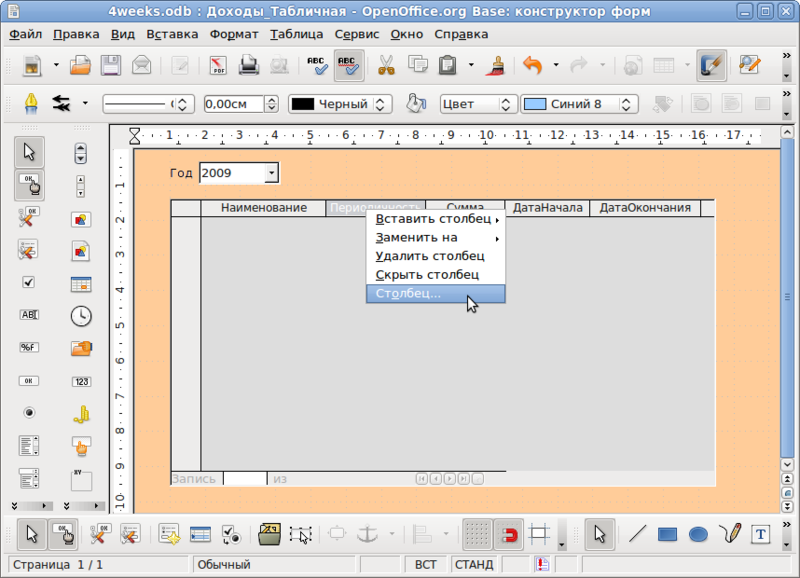Toggle Design Mode in the left toolbox
Screen dimensions: 800x578
30,185
